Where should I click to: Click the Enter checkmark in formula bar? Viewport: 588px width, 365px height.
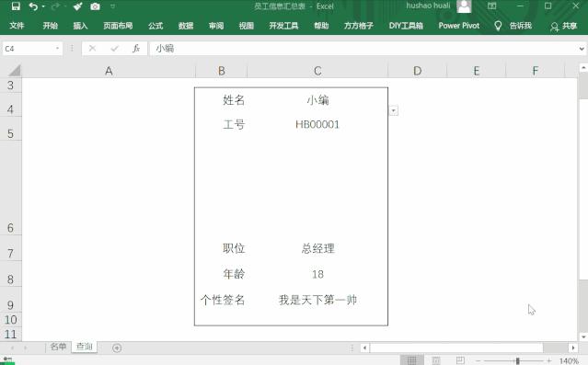pos(114,49)
